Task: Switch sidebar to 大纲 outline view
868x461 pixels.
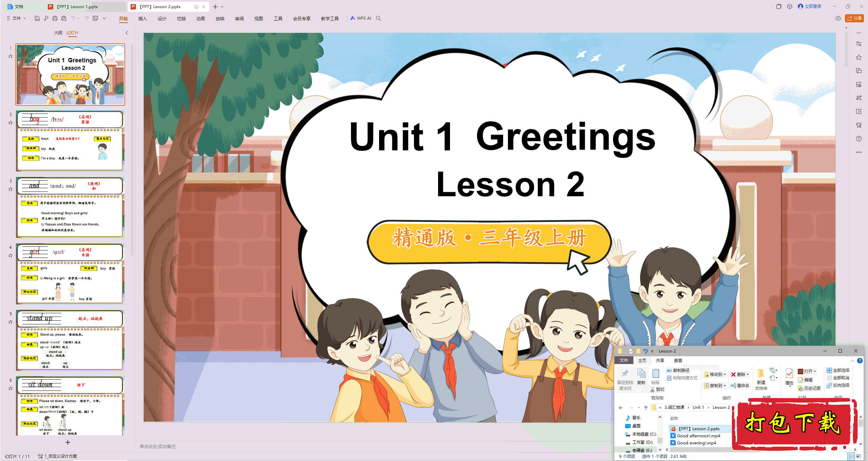Action: pyautogui.click(x=58, y=33)
